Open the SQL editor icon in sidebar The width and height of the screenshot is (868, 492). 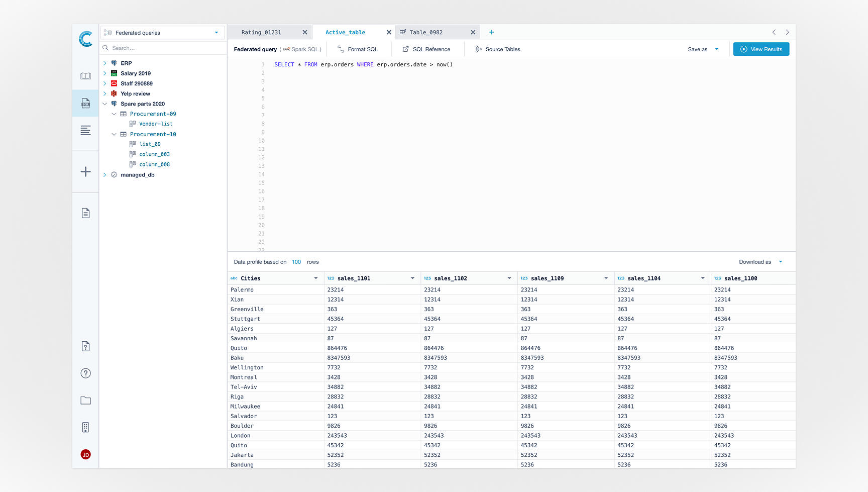tap(85, 103)
